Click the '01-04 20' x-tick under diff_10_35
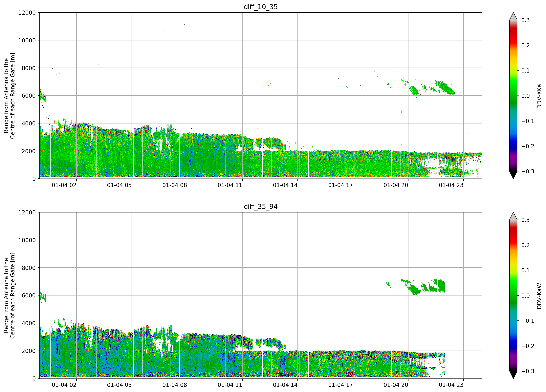546x392 pixels. coord(396,185)
